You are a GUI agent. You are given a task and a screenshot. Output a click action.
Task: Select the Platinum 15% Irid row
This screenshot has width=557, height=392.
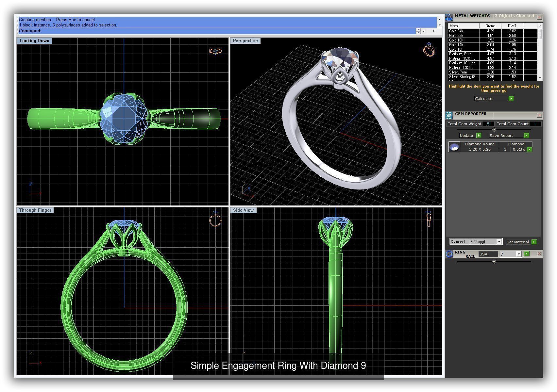coord(492,58)
